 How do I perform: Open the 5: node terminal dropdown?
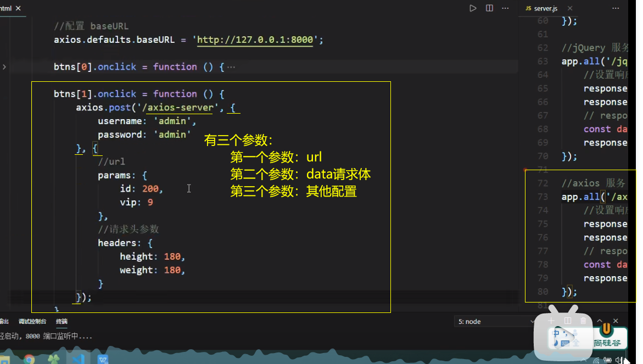(495, 321)
